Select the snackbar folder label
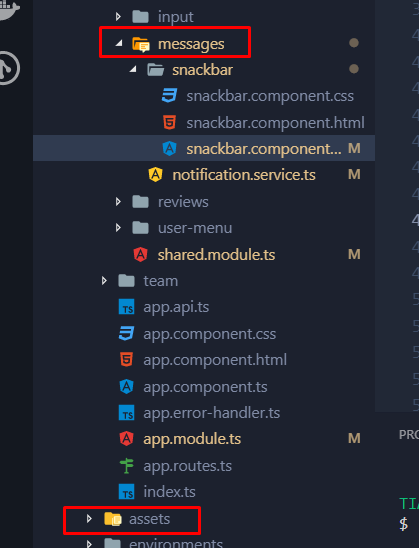This screenshot has height=548, width=419. pyautogui.click(x=202, y=70)
